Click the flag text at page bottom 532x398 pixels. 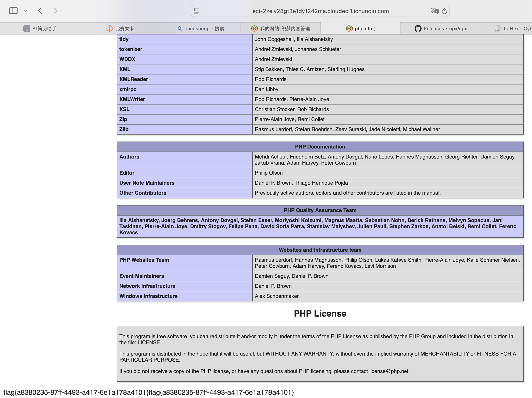(149, 392)
